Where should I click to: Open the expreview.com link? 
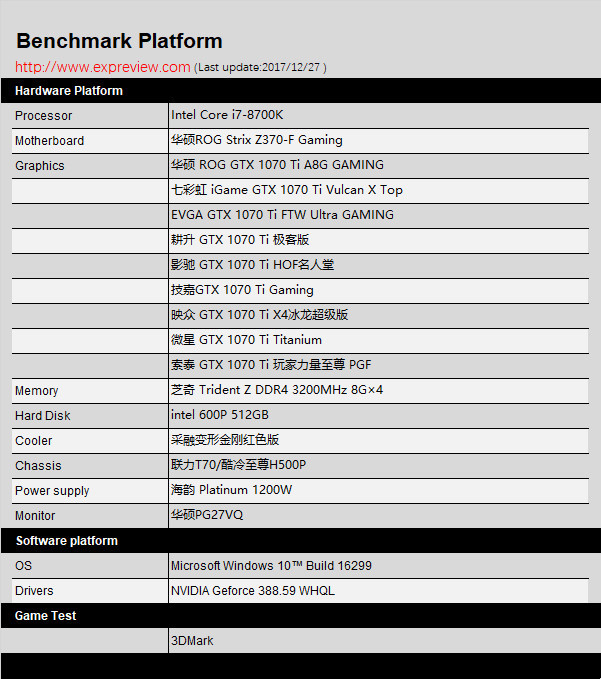(x=103, y=67)
